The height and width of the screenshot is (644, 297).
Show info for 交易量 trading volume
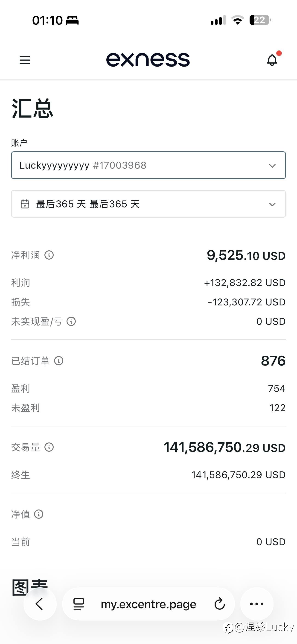[49, 447]
